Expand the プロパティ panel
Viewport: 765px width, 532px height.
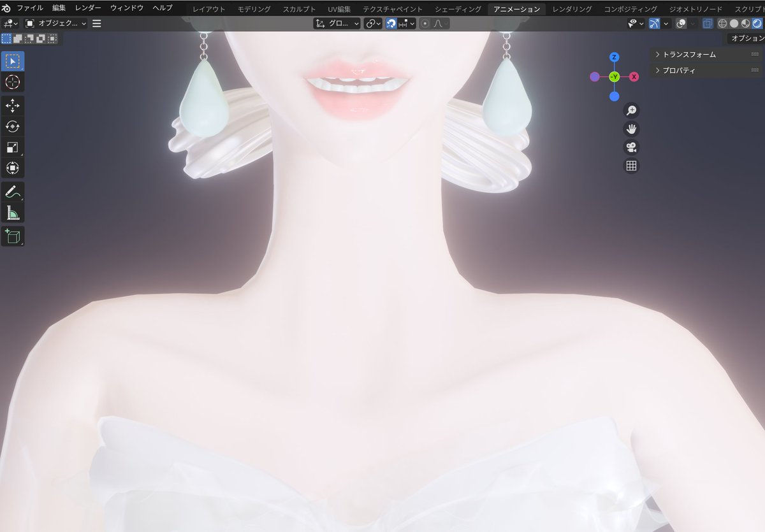click(x=706, y=70)
